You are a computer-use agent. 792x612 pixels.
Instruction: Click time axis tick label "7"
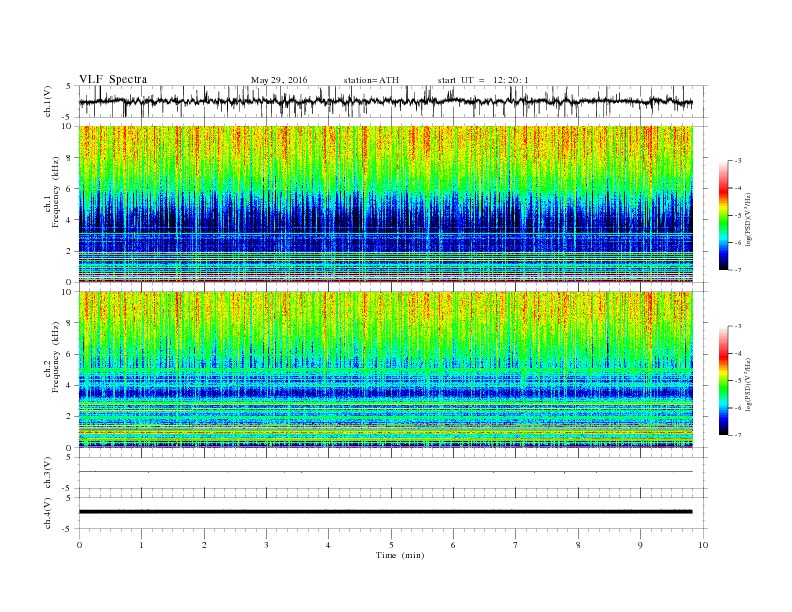coord(516,545)
